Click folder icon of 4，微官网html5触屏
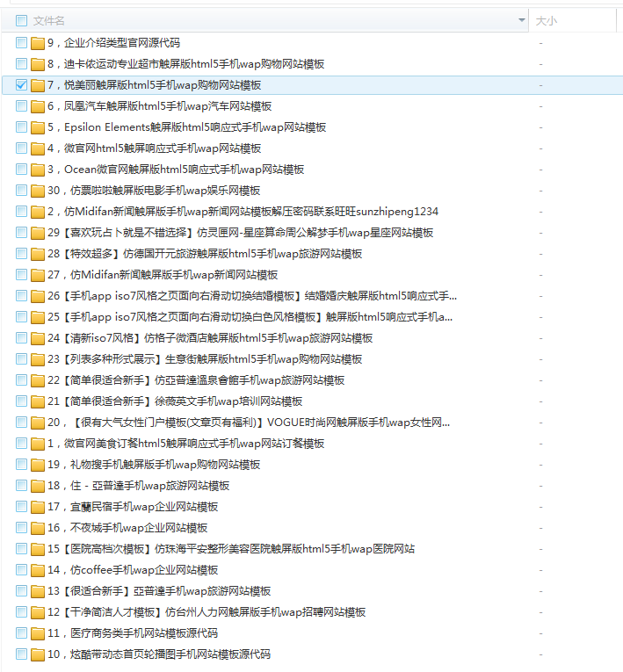This screenshot has height=672, width=623. (38, 148)
